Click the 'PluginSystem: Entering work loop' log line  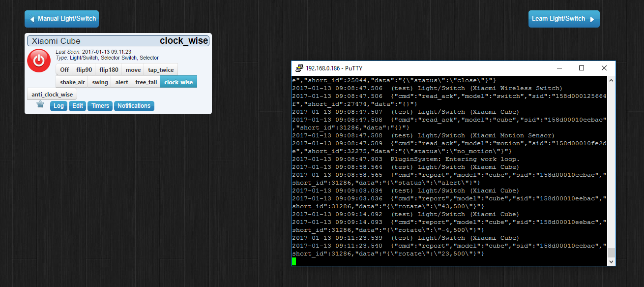[x=406, y=159]
